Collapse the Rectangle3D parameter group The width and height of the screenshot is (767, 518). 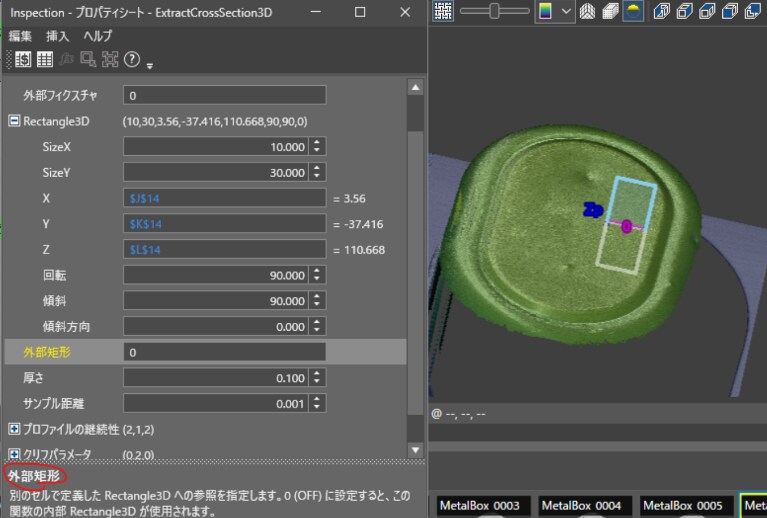[14, 121]
